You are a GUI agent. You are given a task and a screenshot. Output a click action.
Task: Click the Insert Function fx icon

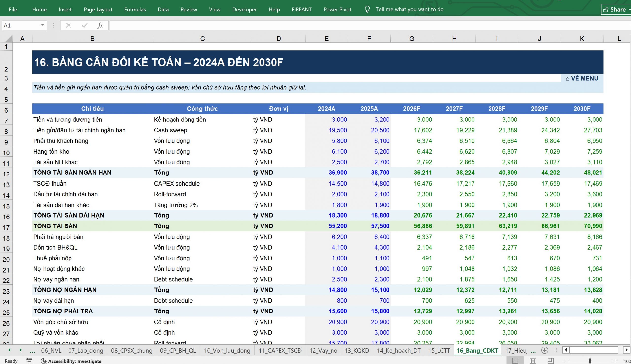100,25
